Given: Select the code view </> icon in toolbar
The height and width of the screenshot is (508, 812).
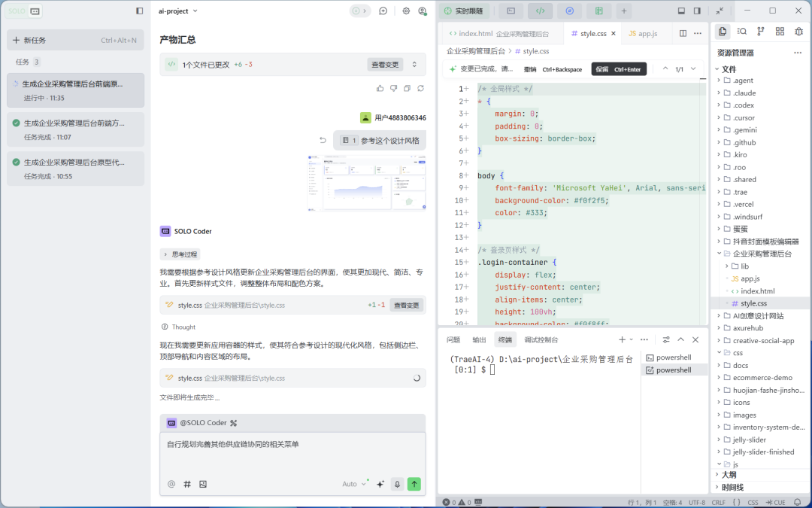Looking at the screenshot, I should click(541, 11).
